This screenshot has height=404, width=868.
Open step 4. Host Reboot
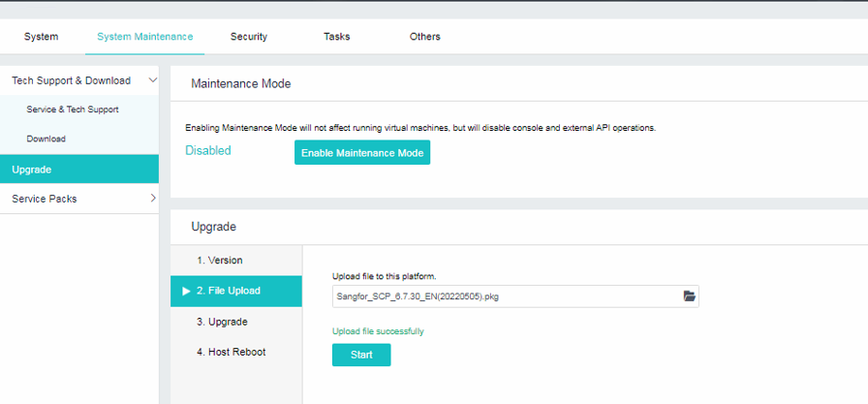pos(231,352)
